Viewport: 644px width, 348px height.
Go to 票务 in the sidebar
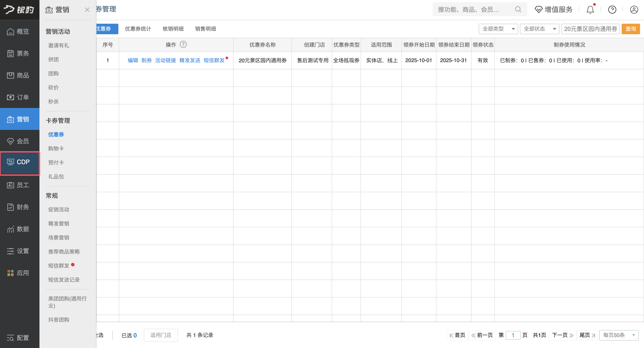click(20, 53)
